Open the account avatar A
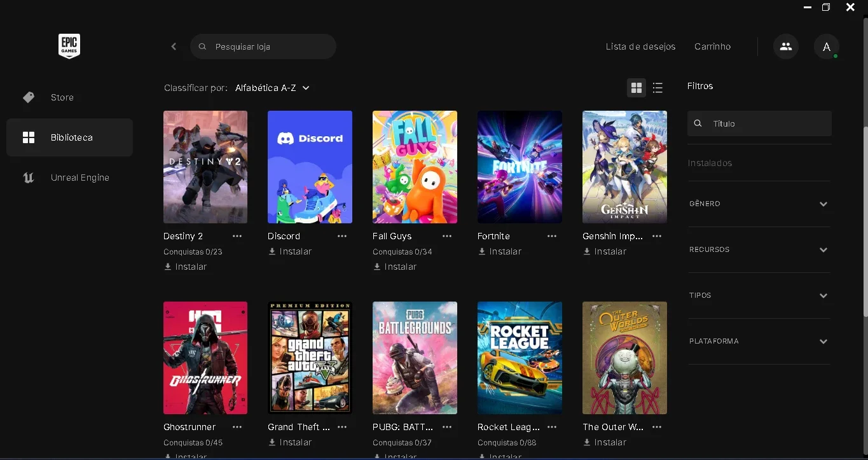This screenshot has height=460, width=868. [x=827, y=46]
